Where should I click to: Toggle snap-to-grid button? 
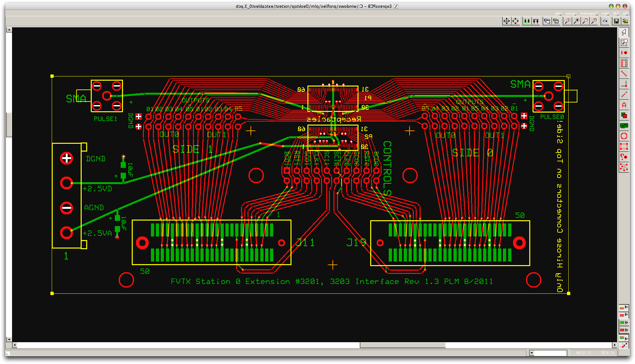tap(624, 345)
